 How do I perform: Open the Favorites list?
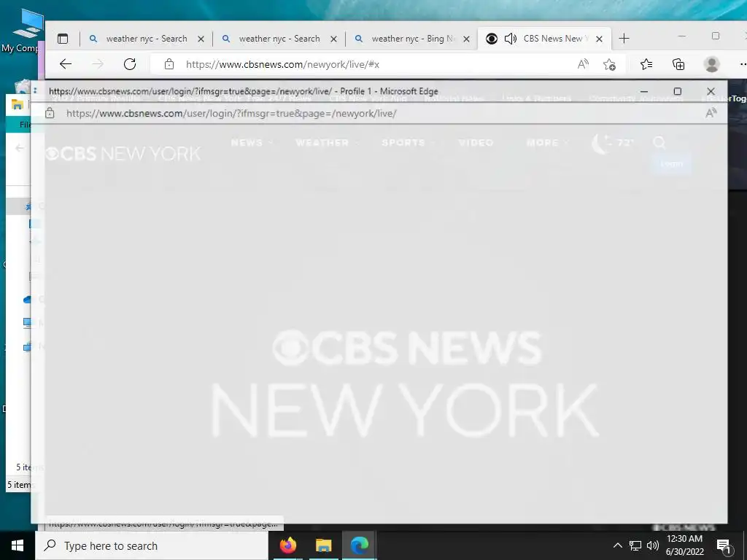(x=646, y=64)
